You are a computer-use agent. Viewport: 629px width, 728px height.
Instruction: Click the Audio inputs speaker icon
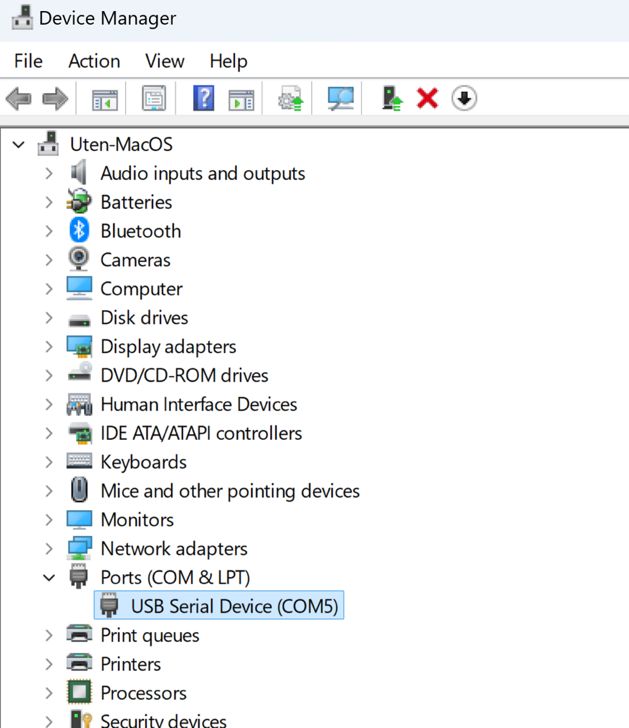[x=79, y=173]
